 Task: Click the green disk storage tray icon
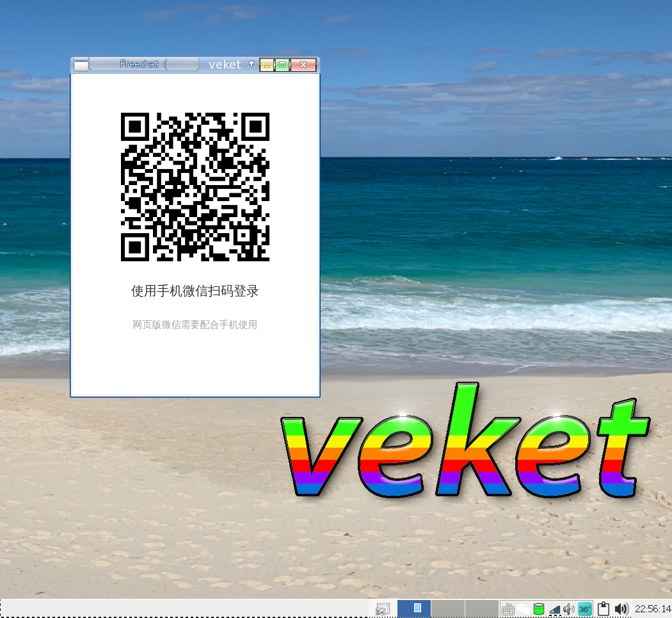pos(539,609)
